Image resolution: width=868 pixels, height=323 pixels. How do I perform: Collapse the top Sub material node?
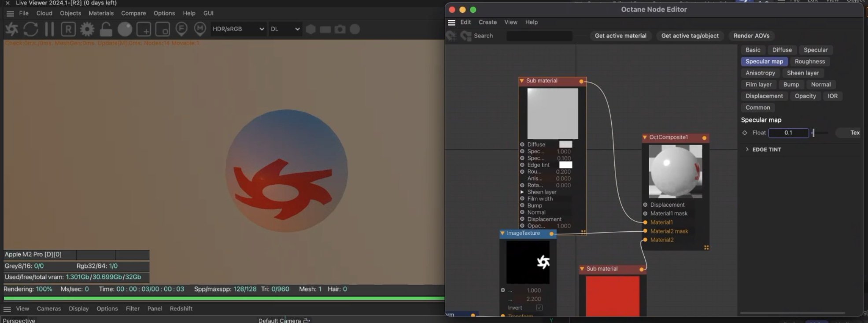[522, 81]
